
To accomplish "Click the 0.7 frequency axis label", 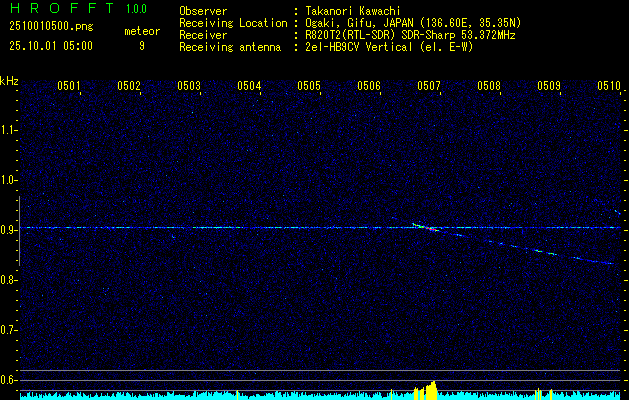I will (8, 330).
